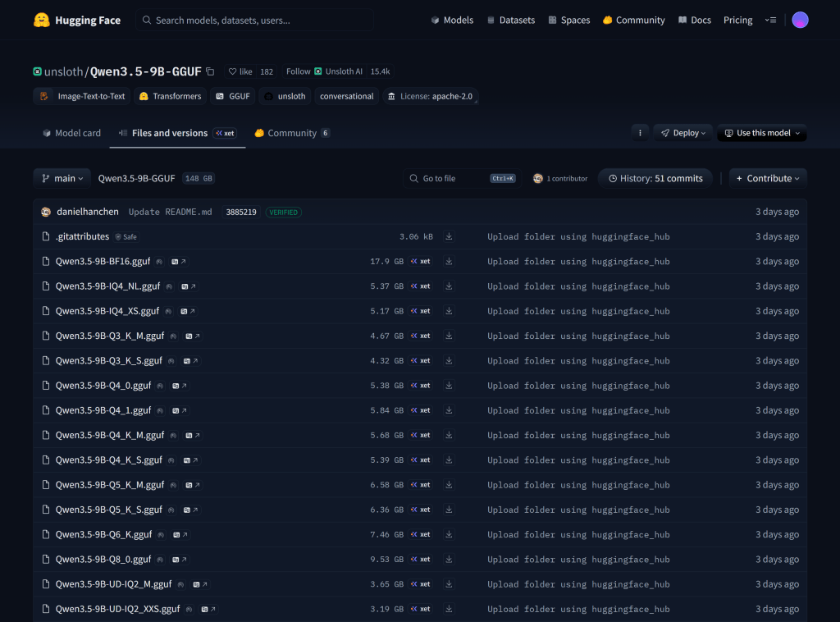Image resolution: width=840 pixels, height=622 pixels.
Task: Open Community in the top navbar
Action: (x=634, y=20)
